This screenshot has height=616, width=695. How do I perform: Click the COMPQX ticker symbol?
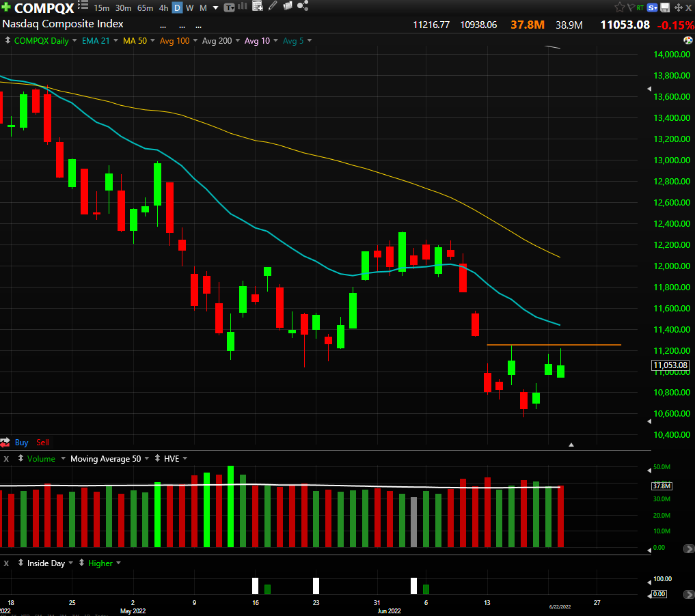point(44,8)
